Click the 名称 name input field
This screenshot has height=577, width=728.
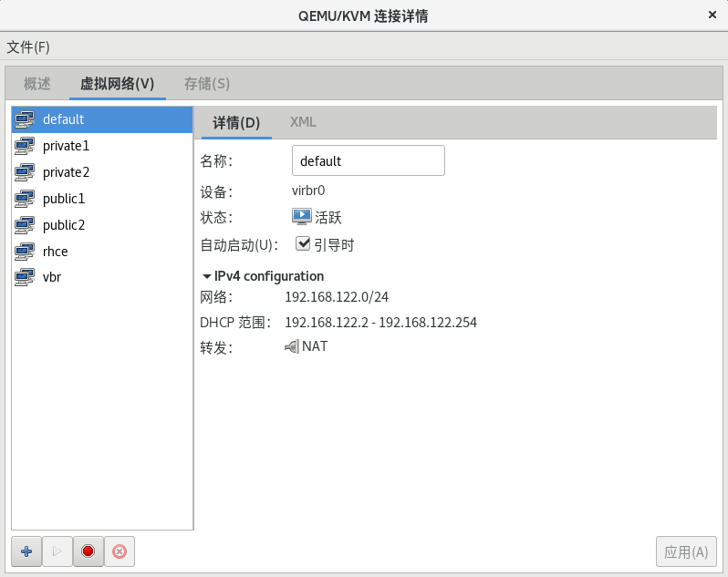point(369,160)
